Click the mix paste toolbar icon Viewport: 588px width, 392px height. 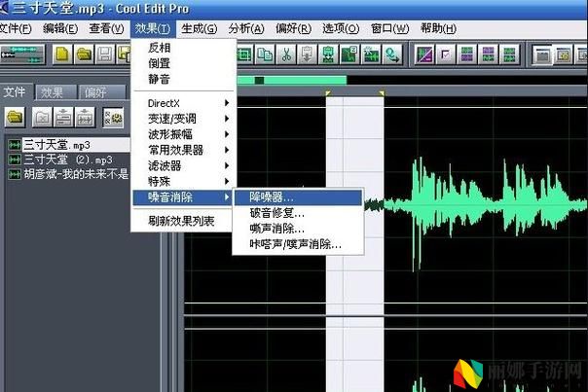click(328, 54)
